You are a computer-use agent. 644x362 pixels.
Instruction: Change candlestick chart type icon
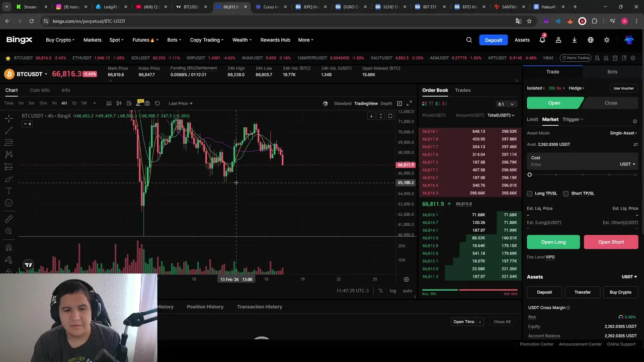point(119,104)
